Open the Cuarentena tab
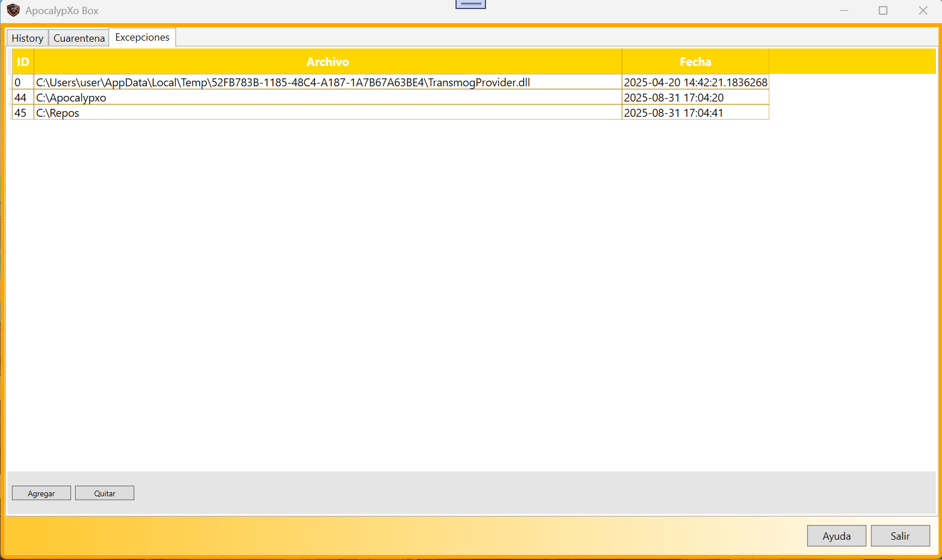Viewport: 942px width, 560px height. 79,38
